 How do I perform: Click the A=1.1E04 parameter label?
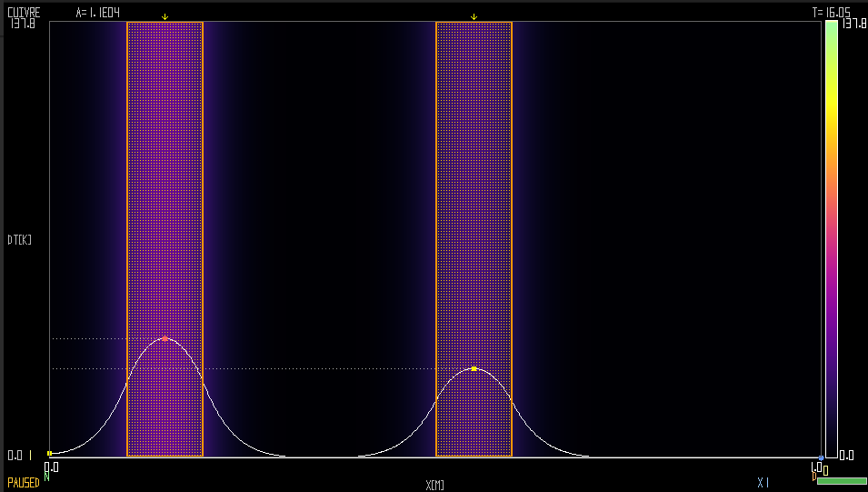click(98, 13)
